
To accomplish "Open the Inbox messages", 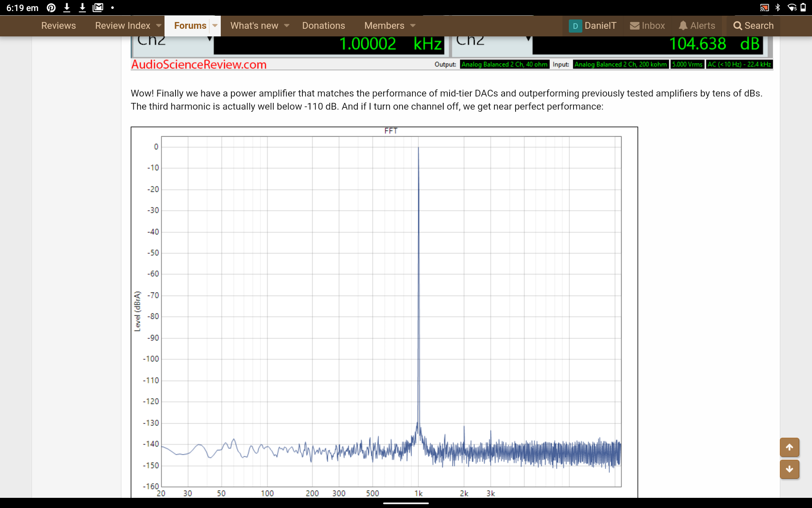I will click(x=647, y=26).
